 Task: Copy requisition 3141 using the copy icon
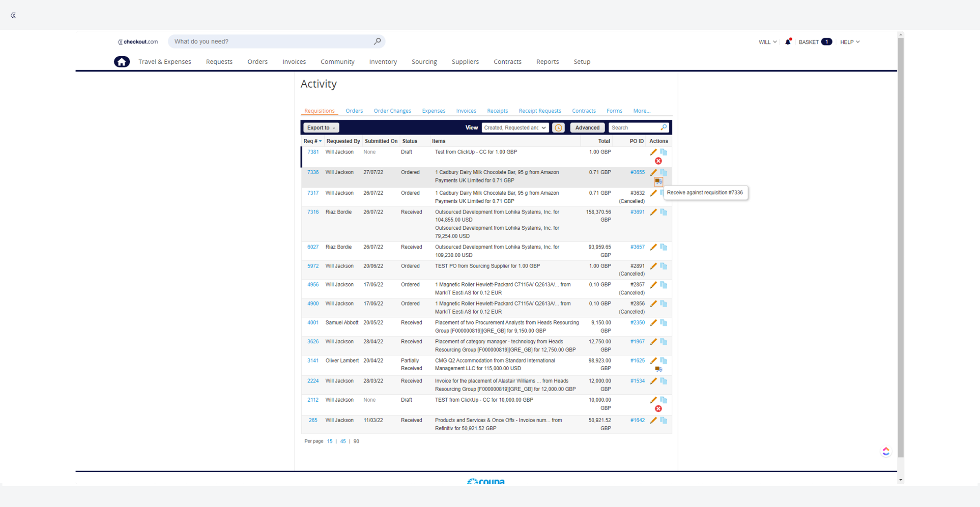(664, 360)
